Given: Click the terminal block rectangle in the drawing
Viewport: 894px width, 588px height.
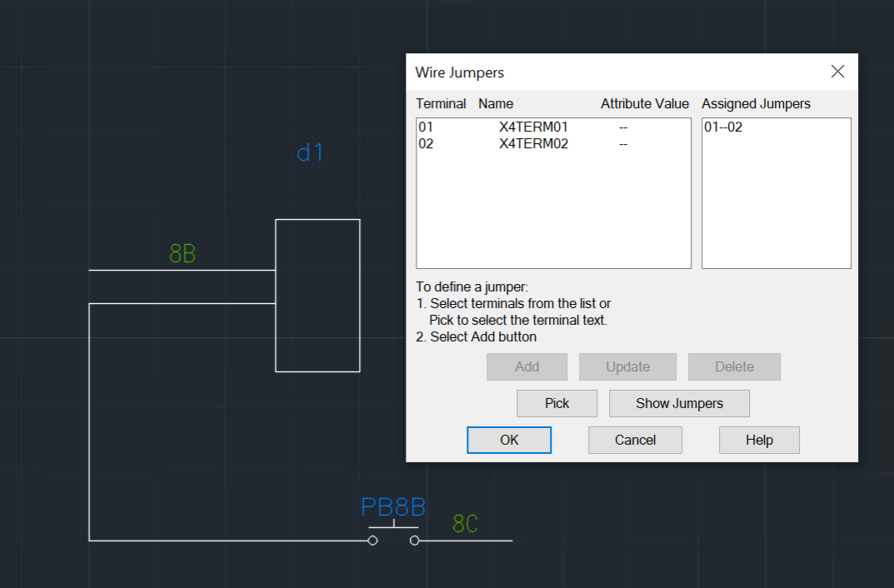Looking at the screenshot, I should point(317,294).
